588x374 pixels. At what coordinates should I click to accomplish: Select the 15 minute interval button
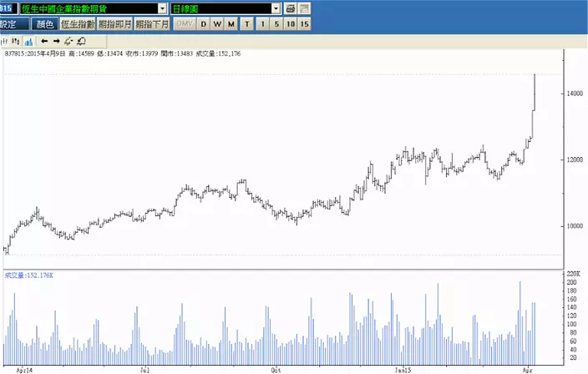click(304, 23)
